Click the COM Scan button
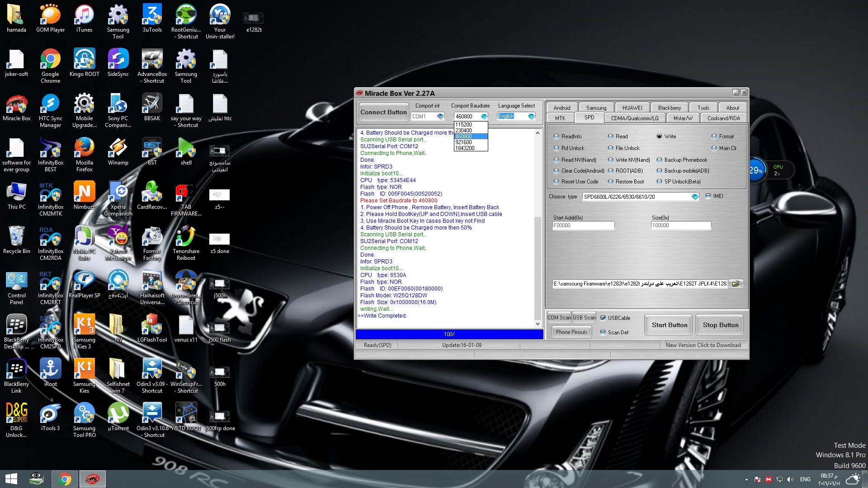 click(x=559, y=318)
